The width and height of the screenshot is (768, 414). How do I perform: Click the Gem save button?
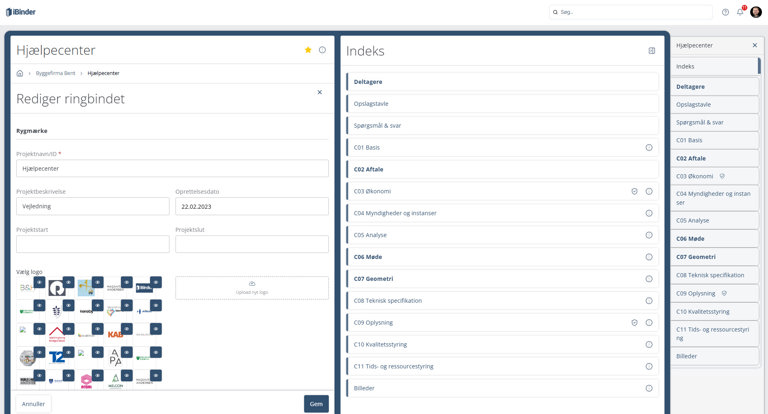316,404
